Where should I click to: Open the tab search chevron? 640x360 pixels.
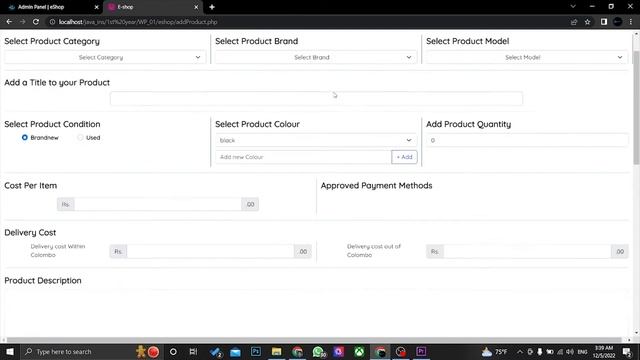573,7
